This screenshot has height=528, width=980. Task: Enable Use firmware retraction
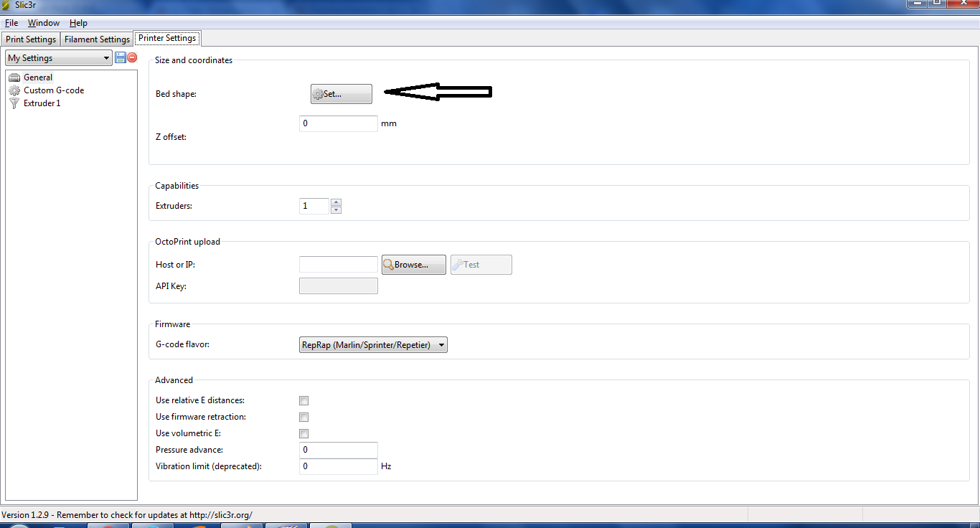point(303,418)
